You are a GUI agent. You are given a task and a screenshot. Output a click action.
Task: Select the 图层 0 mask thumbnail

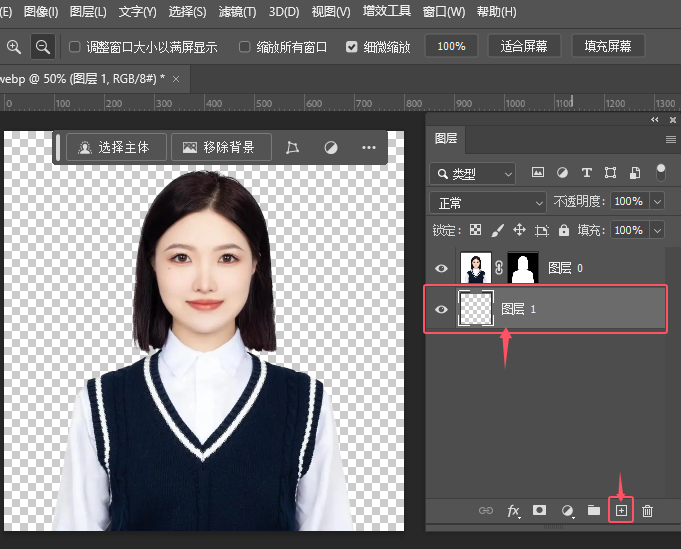point(523,268)
